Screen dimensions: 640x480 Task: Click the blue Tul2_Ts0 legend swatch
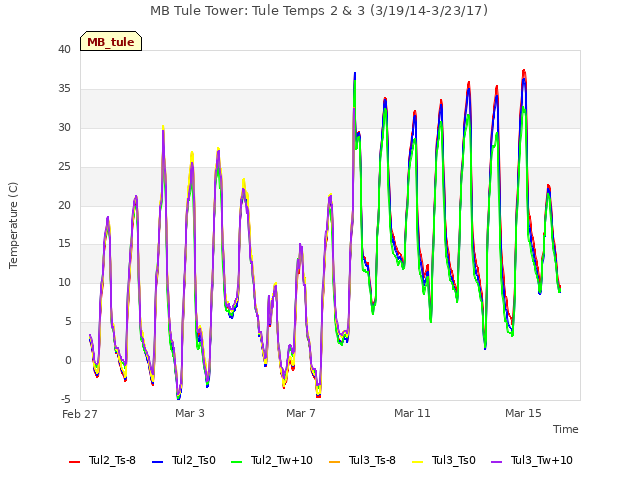pos(157,462)
